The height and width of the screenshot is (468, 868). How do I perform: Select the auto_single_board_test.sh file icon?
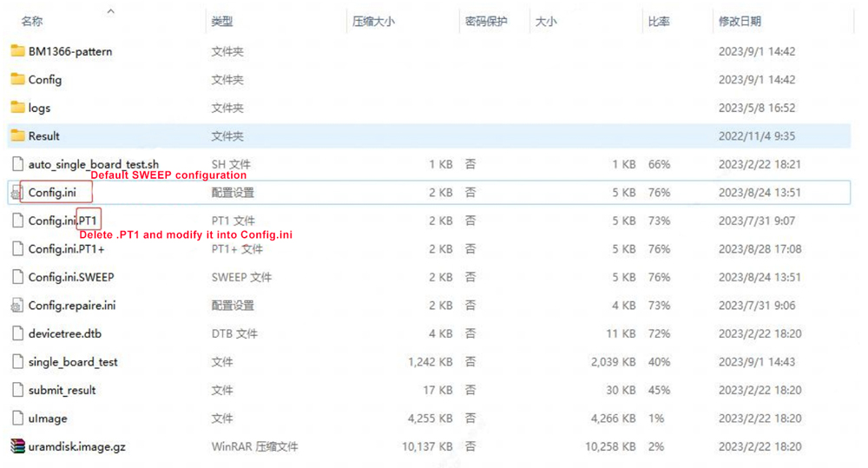click(17, 164)
